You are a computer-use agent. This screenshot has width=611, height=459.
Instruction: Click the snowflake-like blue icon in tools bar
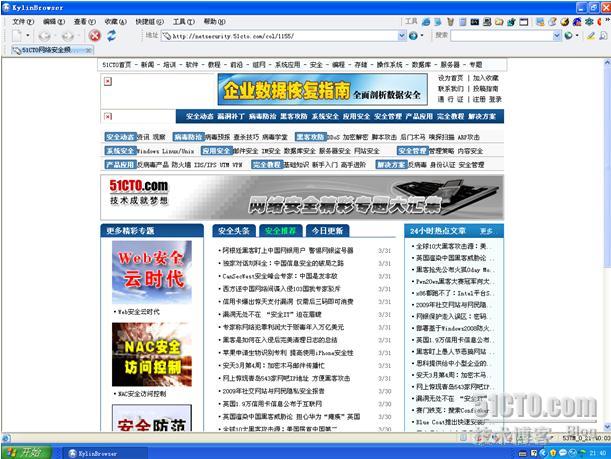589,22
